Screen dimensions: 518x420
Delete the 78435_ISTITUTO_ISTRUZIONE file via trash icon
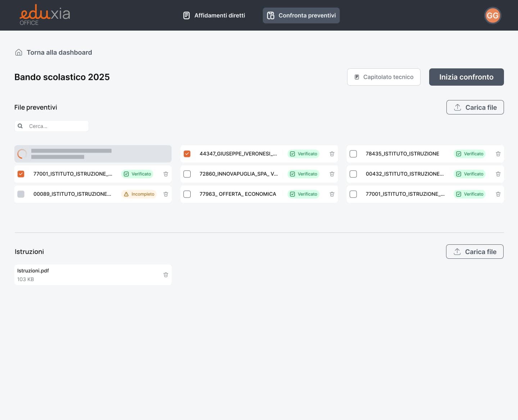click(498, 154)
